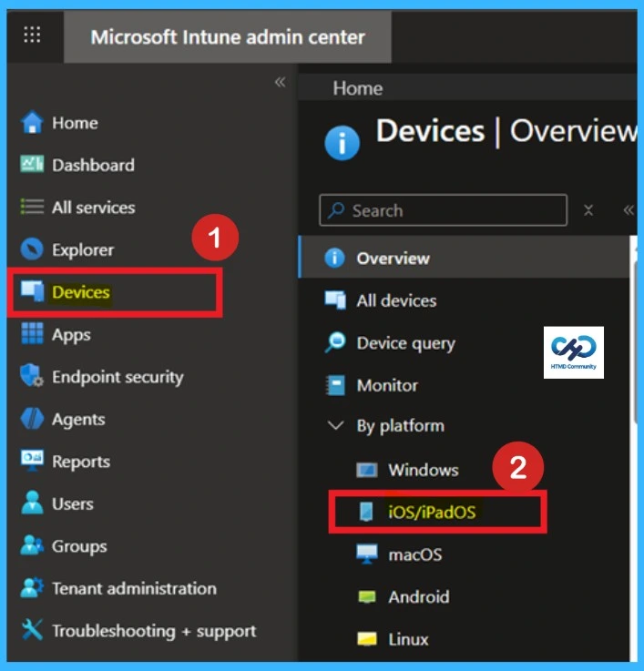The height and width of the screenshot is (671, 644).
Task: Click the Linux platform icon
Action: point(367,638)
